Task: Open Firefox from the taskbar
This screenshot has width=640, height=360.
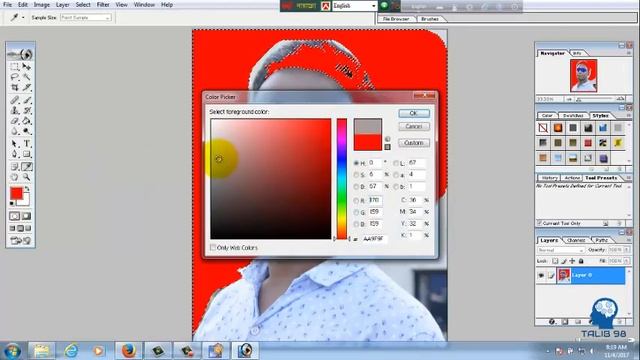Action: [128, 351]
